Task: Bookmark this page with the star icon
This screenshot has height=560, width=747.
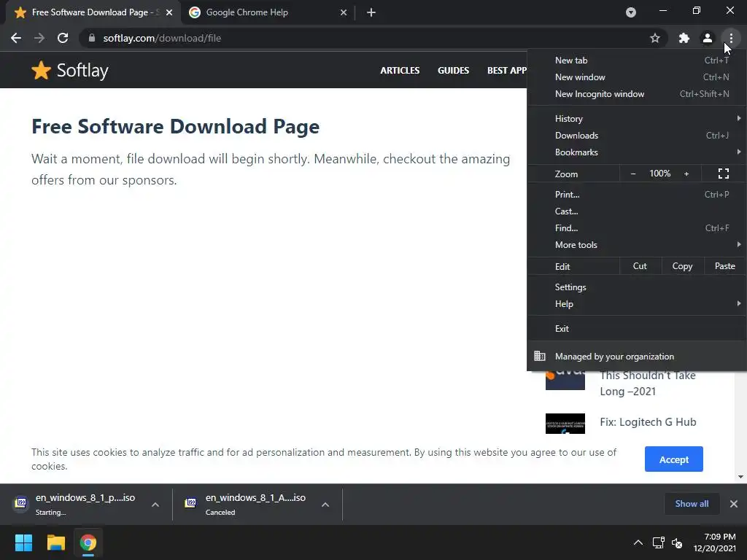Action: (655, 38)
